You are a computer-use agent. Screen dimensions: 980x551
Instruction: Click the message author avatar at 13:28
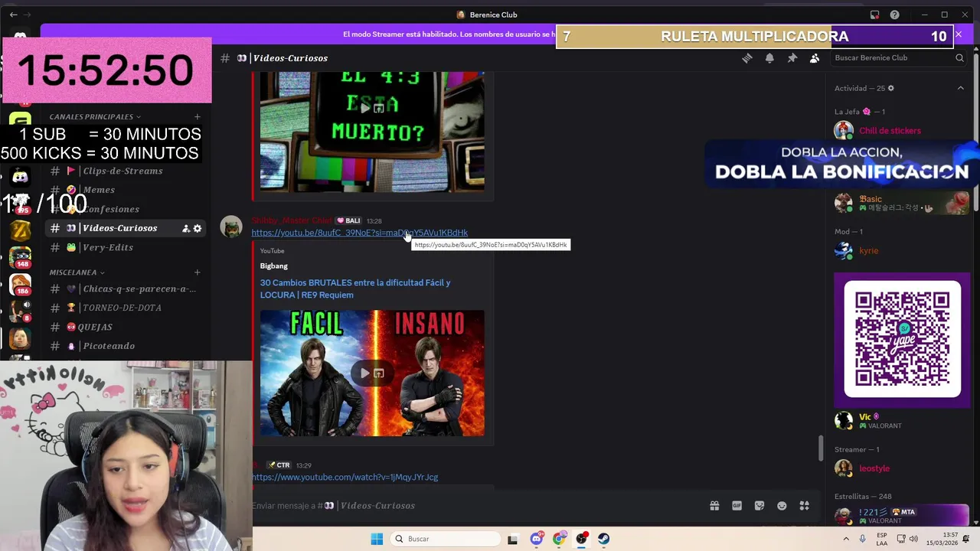click(231, 227)
